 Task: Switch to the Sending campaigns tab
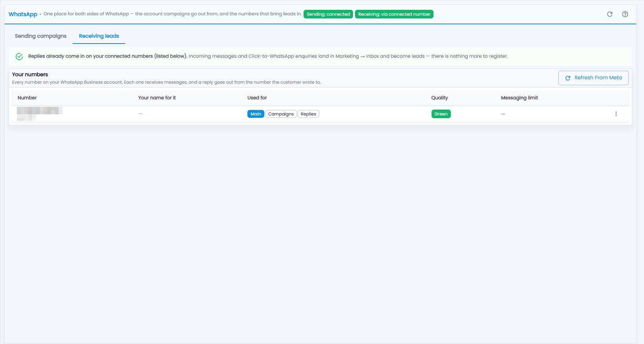click(41, 36)
